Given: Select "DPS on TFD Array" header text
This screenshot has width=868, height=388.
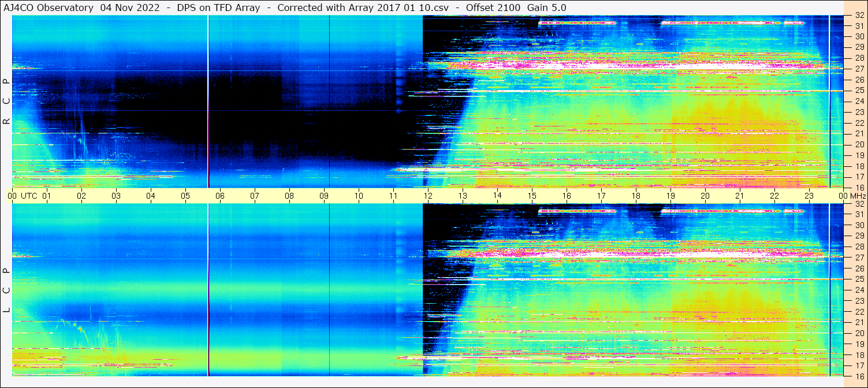Looking at the screenshot, I should click(x=219, y=8).
